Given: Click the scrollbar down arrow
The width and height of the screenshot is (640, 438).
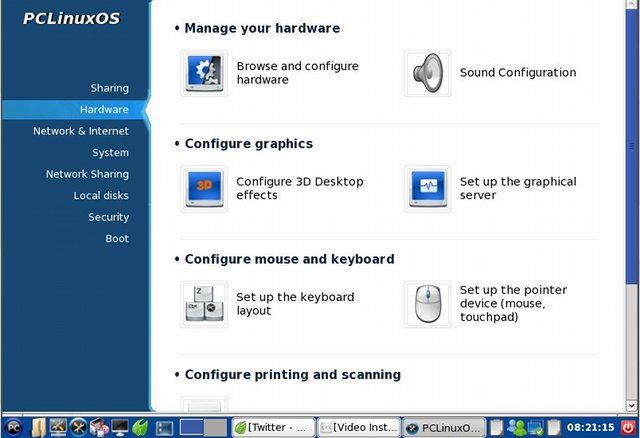Looking at the screenshot, I should (631, 406).
